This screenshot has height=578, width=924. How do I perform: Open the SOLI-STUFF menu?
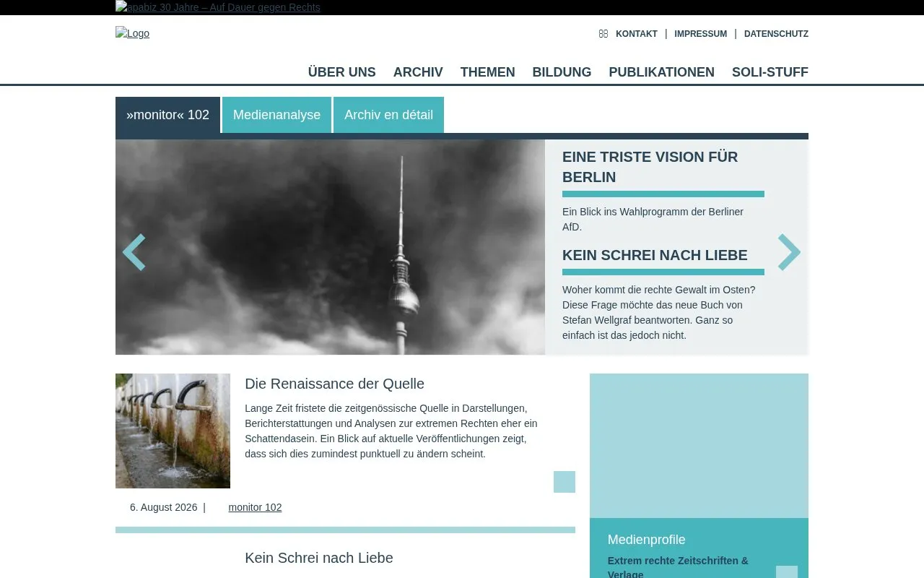770,72
